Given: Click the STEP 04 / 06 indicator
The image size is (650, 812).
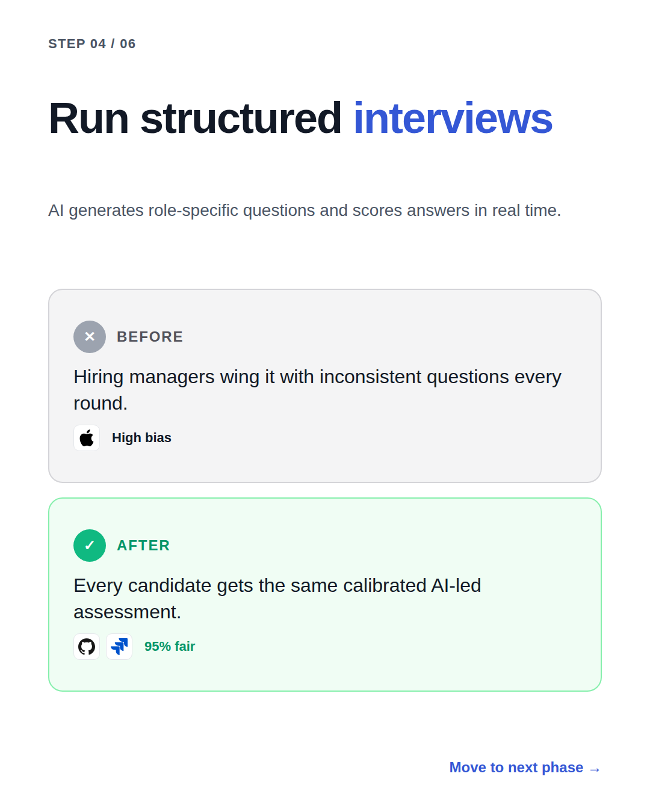Looking at the screenshot, I should click(92, 44).
